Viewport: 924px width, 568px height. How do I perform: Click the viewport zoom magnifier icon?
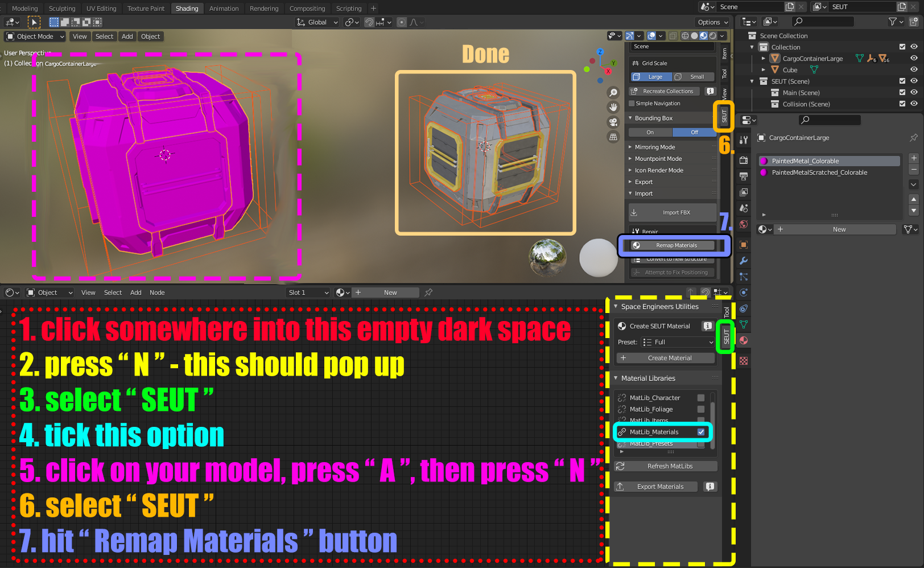coord(613,92)
